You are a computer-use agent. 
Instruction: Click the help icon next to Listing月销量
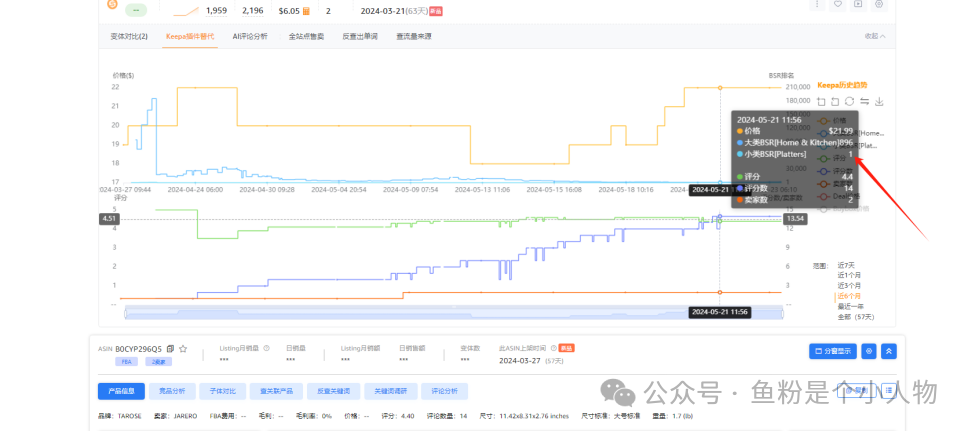(x=267, y=348)
